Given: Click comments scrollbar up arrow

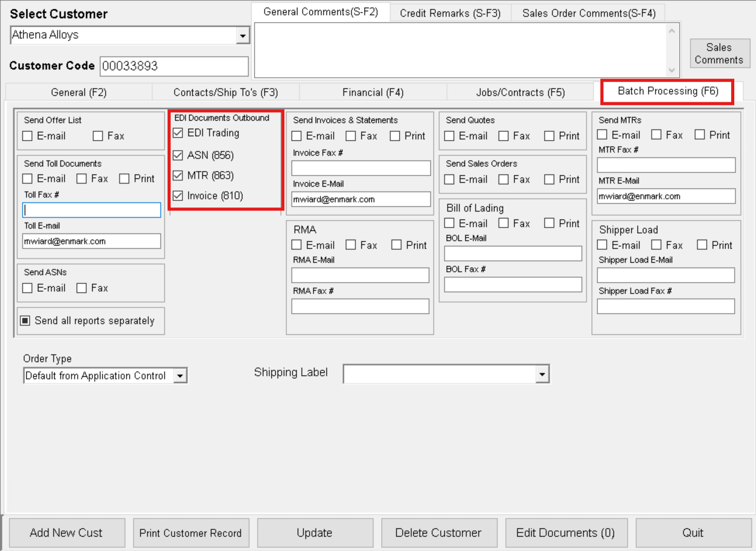Looking at the screenshot, I should (x=672, y=31).
